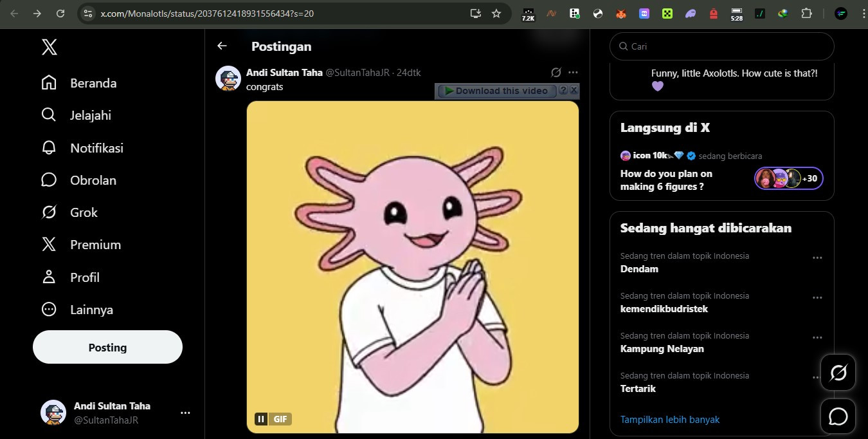Image resolution: width=868 pixels, height=439 pixels.
Task: Click the @SultanTahaJR handle in the post
Action: pos(357,73)
